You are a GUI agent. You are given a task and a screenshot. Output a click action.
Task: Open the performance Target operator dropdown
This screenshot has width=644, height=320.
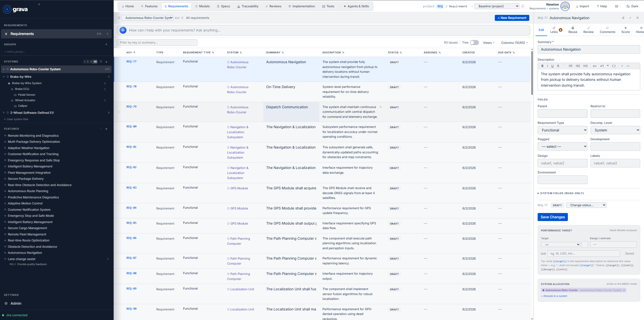click(561, 244)
